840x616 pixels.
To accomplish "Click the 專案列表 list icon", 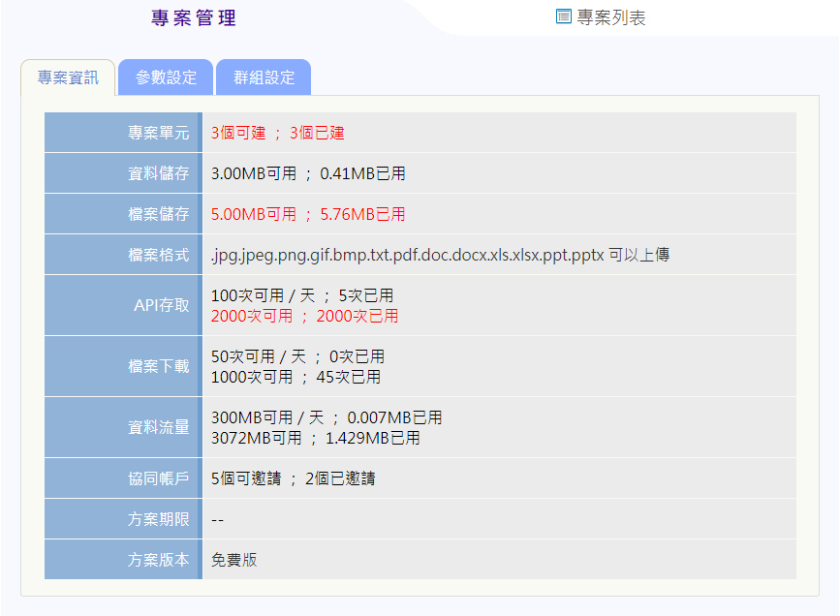I will [563, 16].
